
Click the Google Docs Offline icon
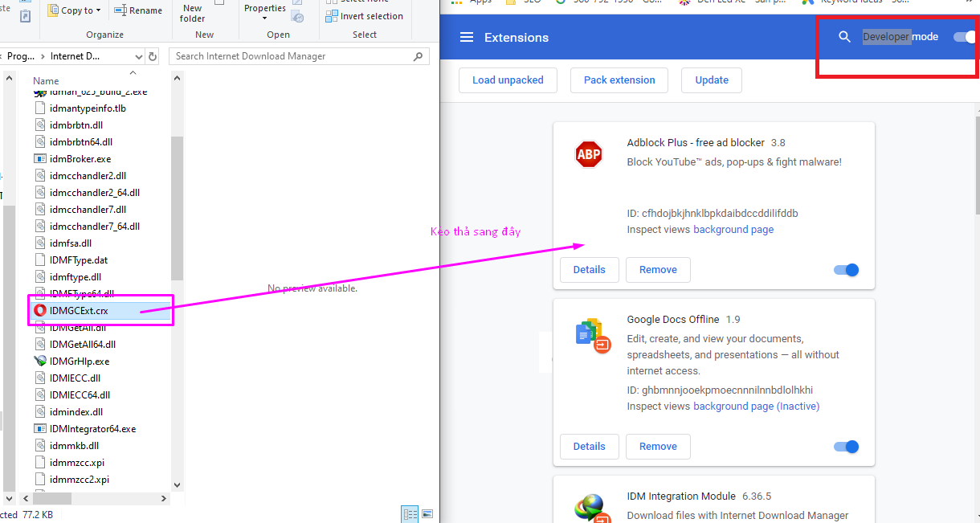pos(593,335)
